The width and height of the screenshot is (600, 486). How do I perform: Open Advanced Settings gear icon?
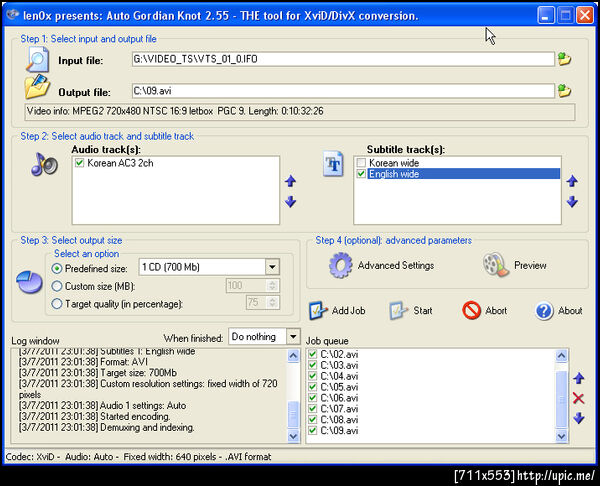340,265
